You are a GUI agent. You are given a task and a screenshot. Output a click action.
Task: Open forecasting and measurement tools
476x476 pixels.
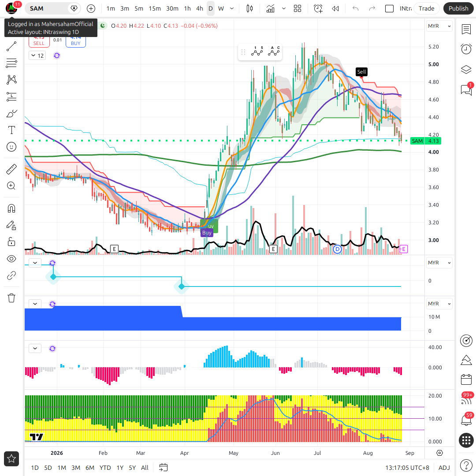pos(11,97)
